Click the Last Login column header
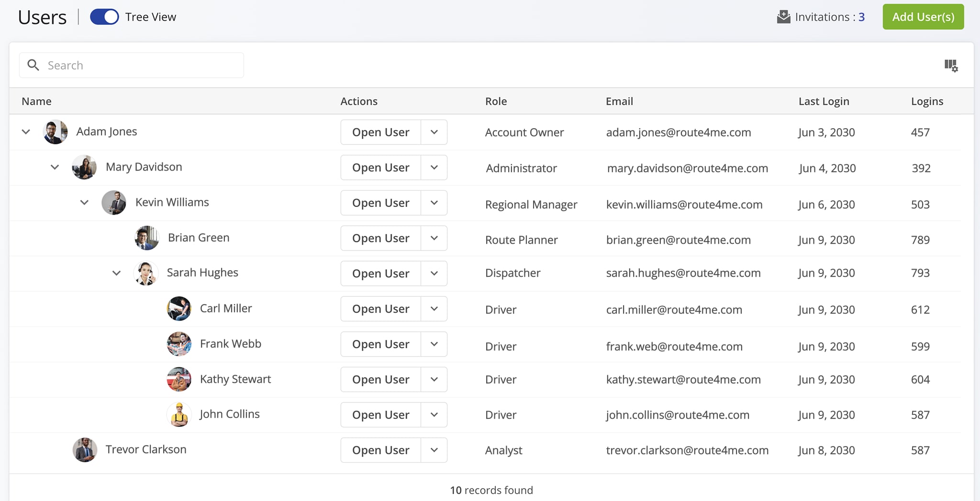This screenshot has width=980, height=501. tap(824, 101)
